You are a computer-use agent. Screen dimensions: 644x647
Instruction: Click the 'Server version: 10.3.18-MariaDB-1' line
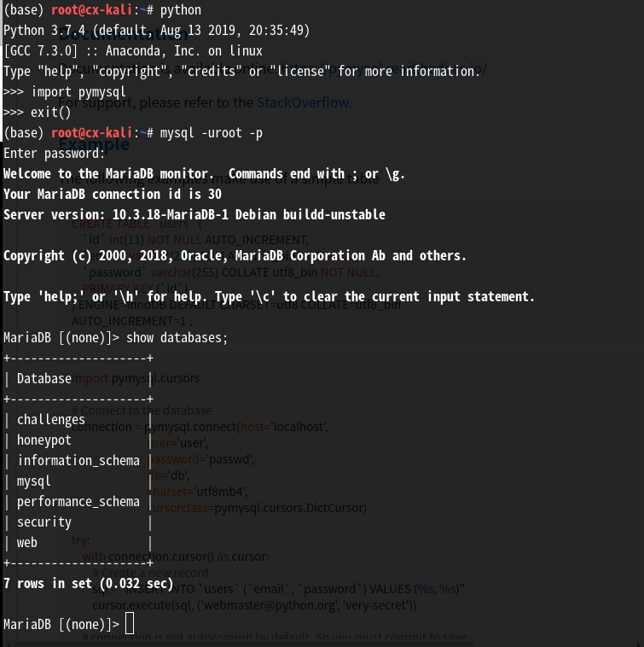pos(194,214)
